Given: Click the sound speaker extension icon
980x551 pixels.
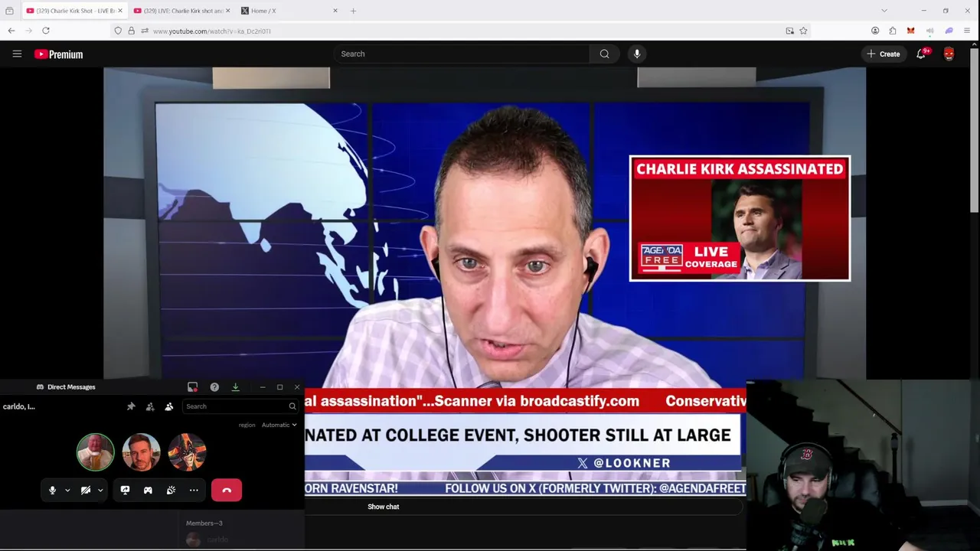Looking at the screenshot, I should (929, 31).
